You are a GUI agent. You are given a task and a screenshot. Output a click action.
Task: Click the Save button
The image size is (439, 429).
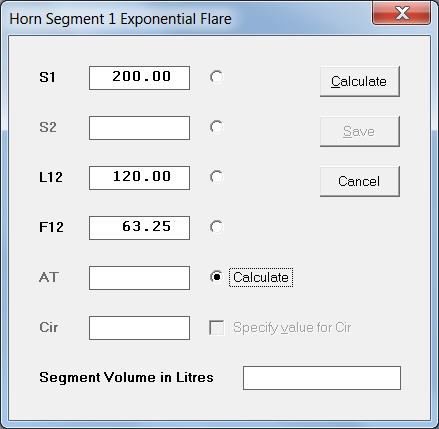pyautogui.click(x=360, y=131)
